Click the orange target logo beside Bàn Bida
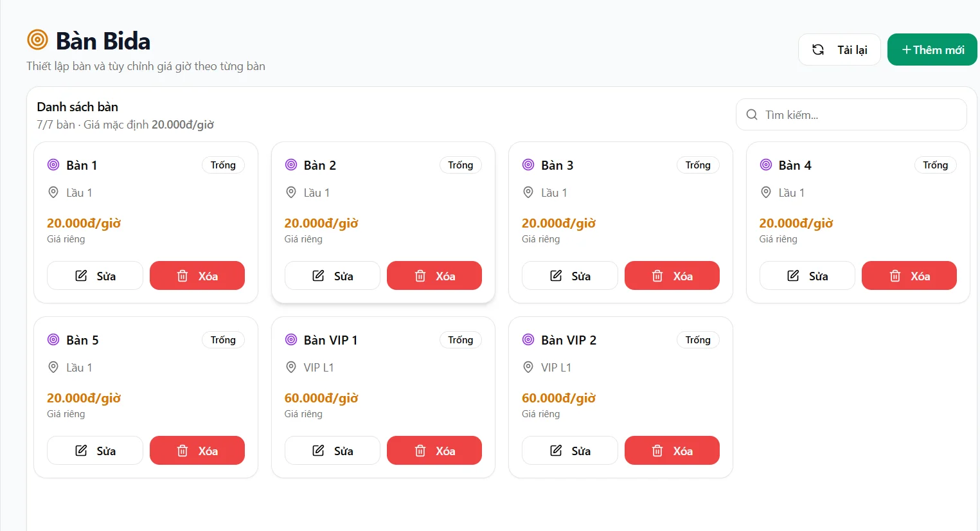The width and height of the screenshot is (980, 531). (x=37, y=40)
